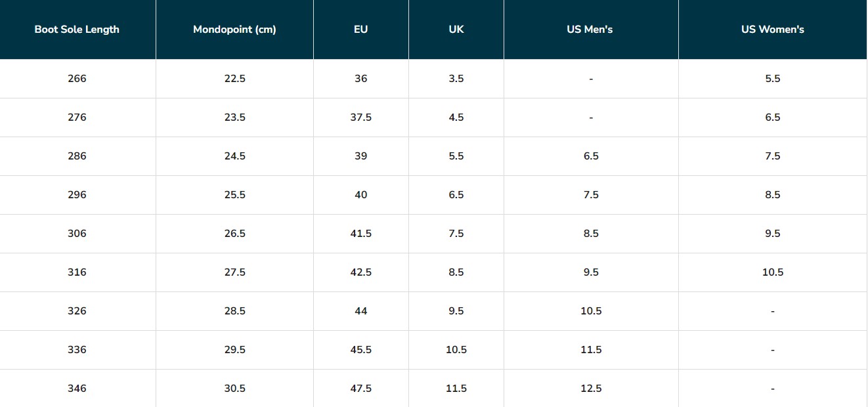
Task: Select the boot sole length 316 cell
Action: [77, 272]
